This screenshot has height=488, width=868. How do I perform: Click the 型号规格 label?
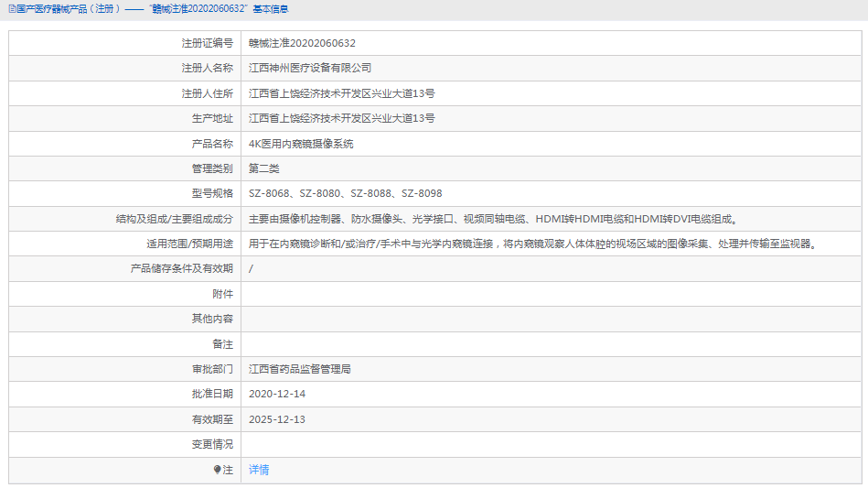[x=212, y=194]
